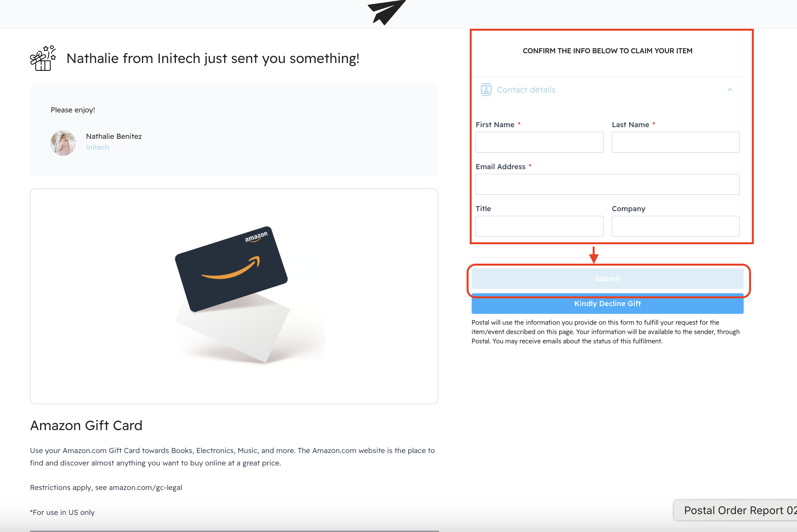Click the Amazon gift card image

coord(234,296)
